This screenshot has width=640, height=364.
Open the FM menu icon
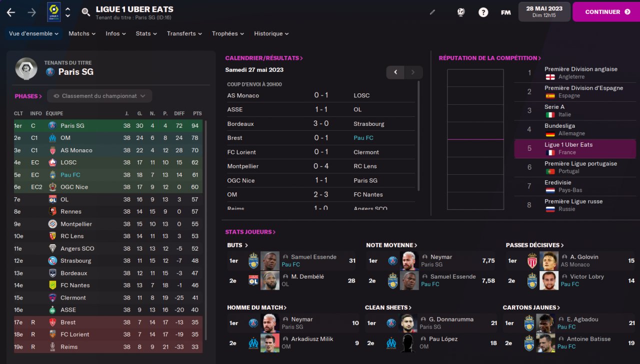click(x=505, y=12)
